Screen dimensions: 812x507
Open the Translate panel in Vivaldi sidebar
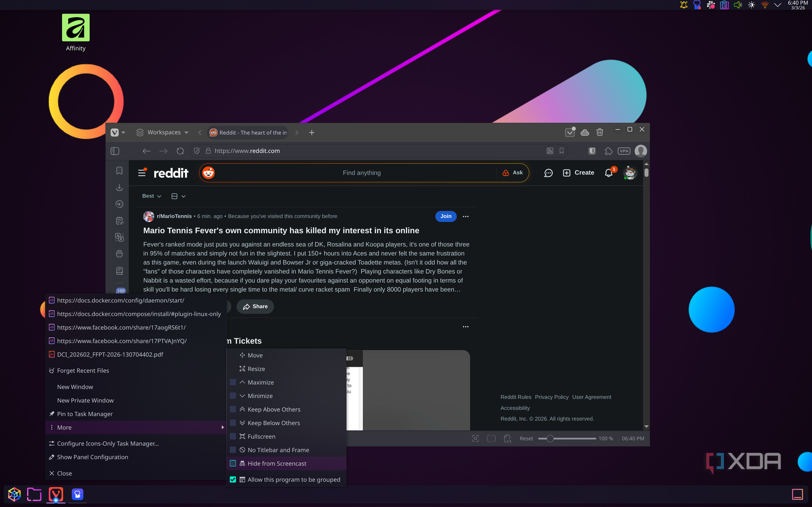[x=119, y=238]
